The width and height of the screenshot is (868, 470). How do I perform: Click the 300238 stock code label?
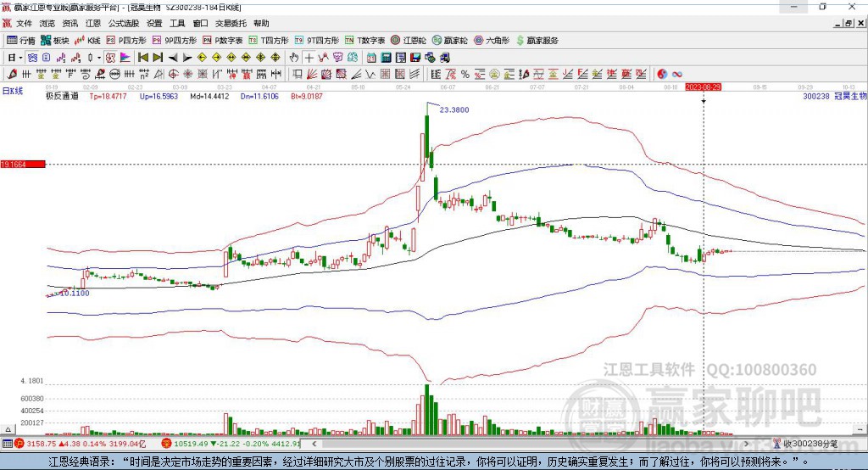(x=816, y=96)
